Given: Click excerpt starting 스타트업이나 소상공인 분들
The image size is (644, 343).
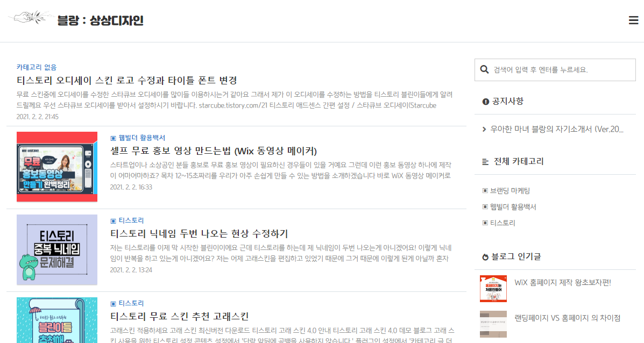Looking at the screenshot, I should [x=281, y=170].
